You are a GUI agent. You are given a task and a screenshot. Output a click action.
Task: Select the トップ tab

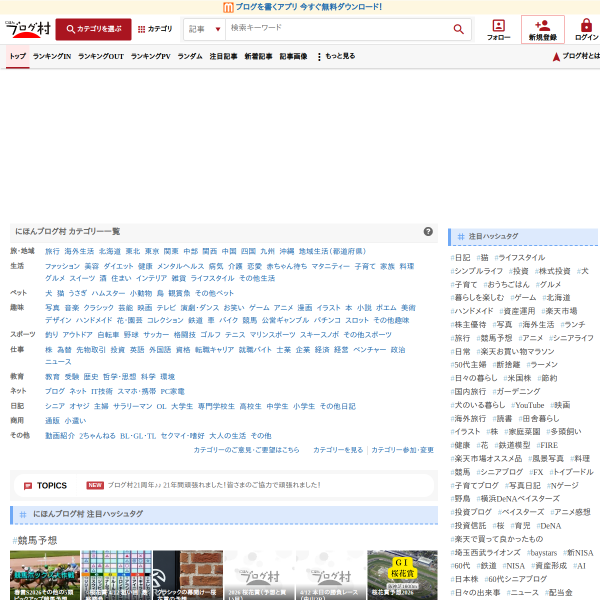point(18,56)
